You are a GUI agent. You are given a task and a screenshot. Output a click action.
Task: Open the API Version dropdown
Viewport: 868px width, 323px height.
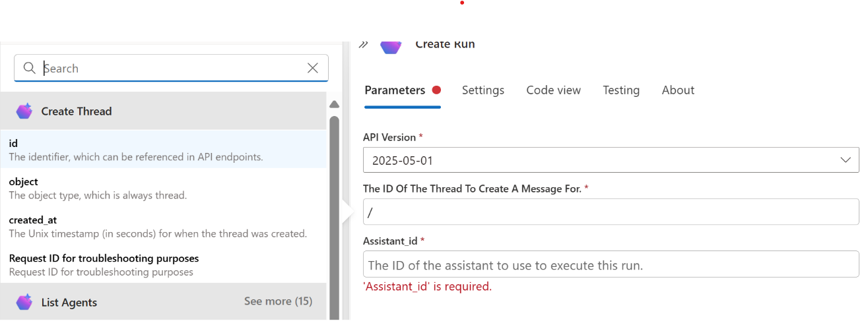pyautogui.click(x=611, y=160)
